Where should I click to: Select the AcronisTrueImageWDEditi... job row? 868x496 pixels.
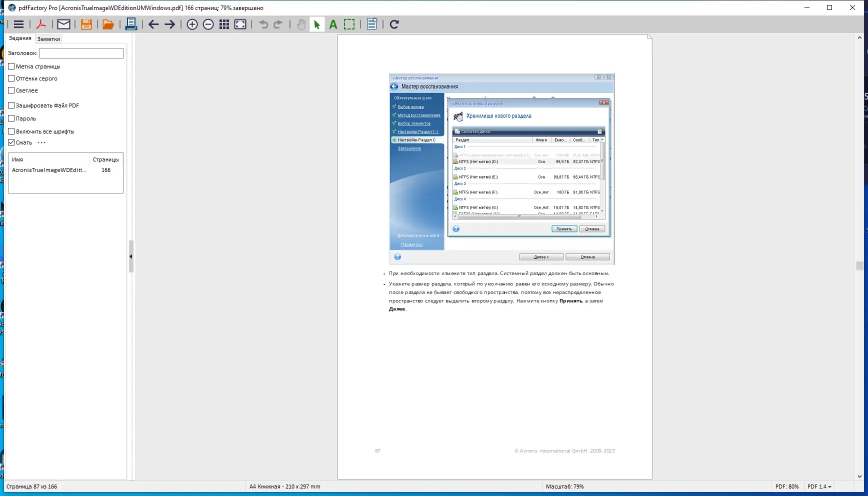pos(65,170)
